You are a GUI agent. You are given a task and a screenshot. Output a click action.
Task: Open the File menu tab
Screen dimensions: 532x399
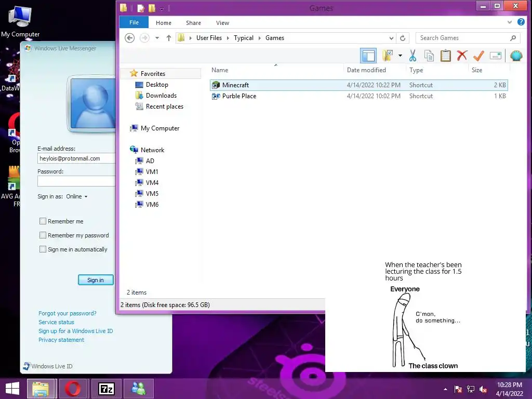[134, 22]
